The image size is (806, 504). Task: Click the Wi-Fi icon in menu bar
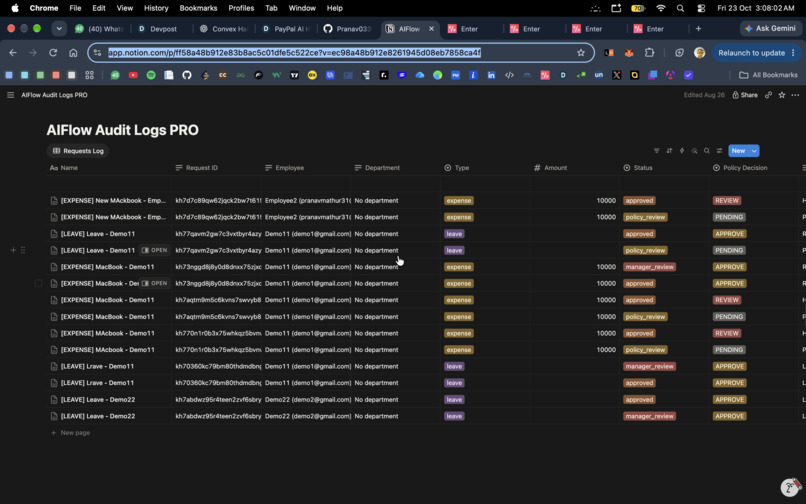pos(661,8)
